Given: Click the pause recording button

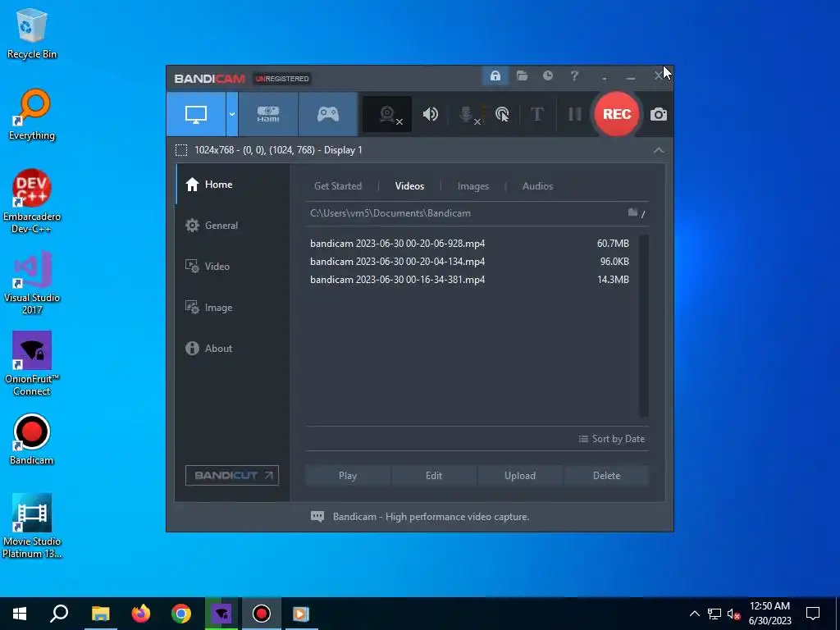Looking at the screenshot, I should click(x=575, y=114).
